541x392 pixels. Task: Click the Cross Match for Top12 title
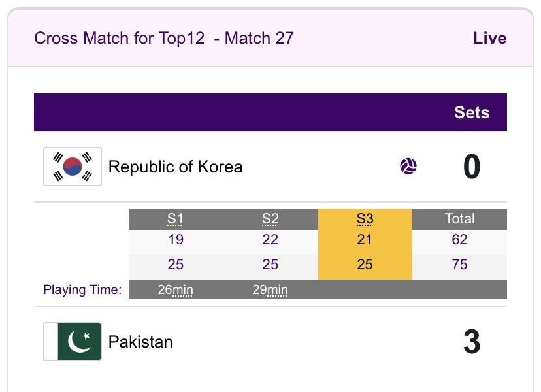163,38
